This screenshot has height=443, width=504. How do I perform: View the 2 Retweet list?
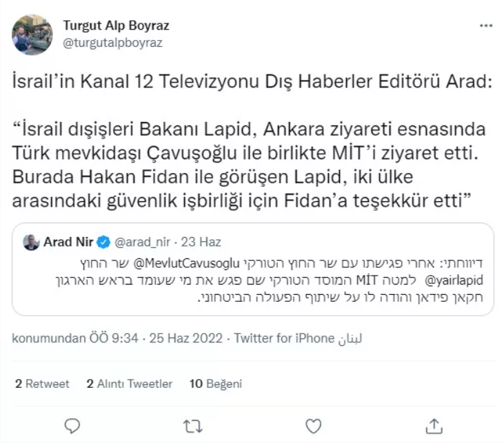pos(42,384)
